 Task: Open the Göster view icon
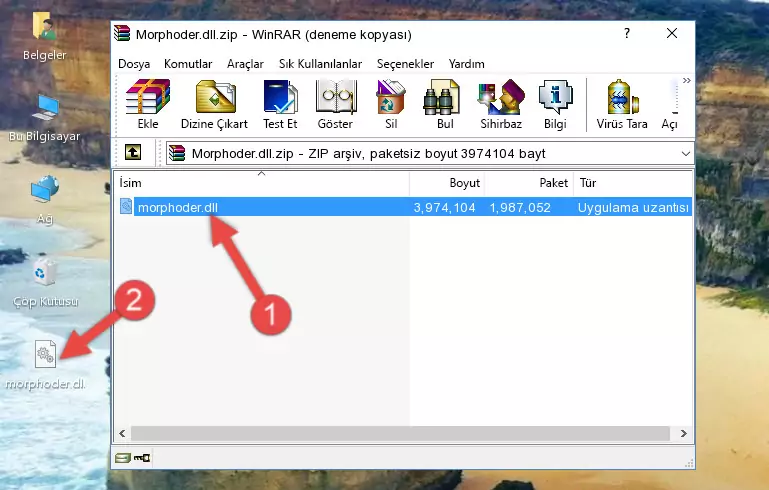[335, 104]
